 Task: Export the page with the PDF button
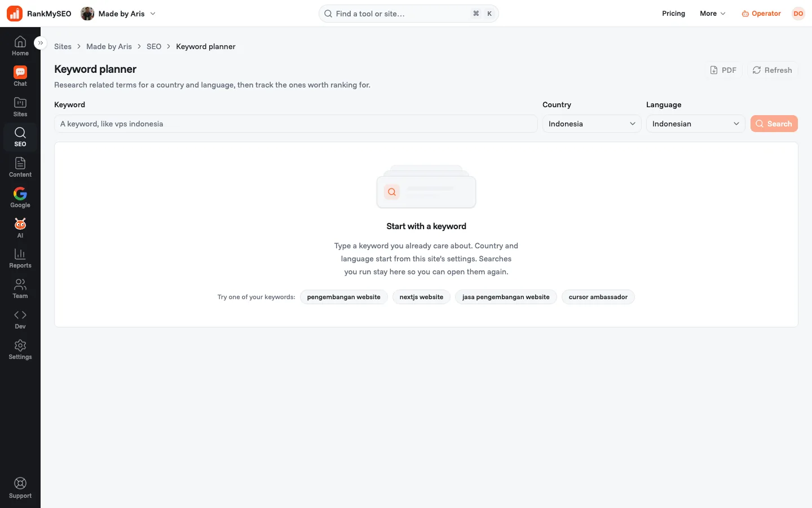coord(723,70)
